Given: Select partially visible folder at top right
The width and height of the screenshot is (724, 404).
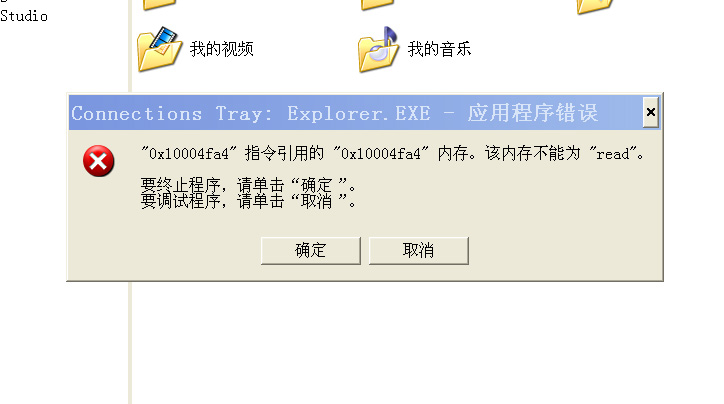Looking at the screenshot, I should [596, 6].
